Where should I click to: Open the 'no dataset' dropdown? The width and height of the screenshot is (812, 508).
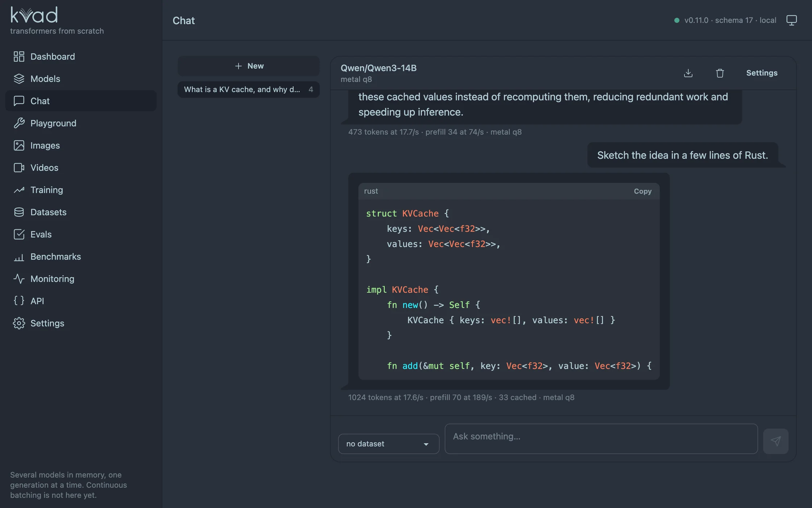[389, 444]
